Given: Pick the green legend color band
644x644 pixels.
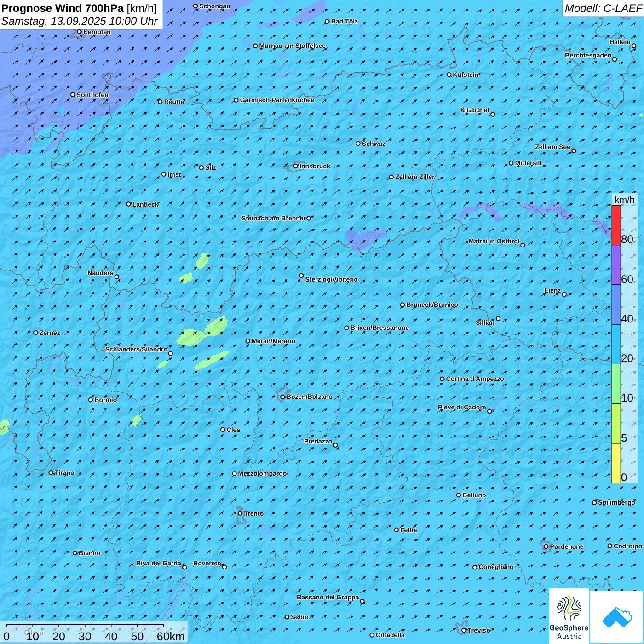Looking at the screenshot, I should 616,384.
